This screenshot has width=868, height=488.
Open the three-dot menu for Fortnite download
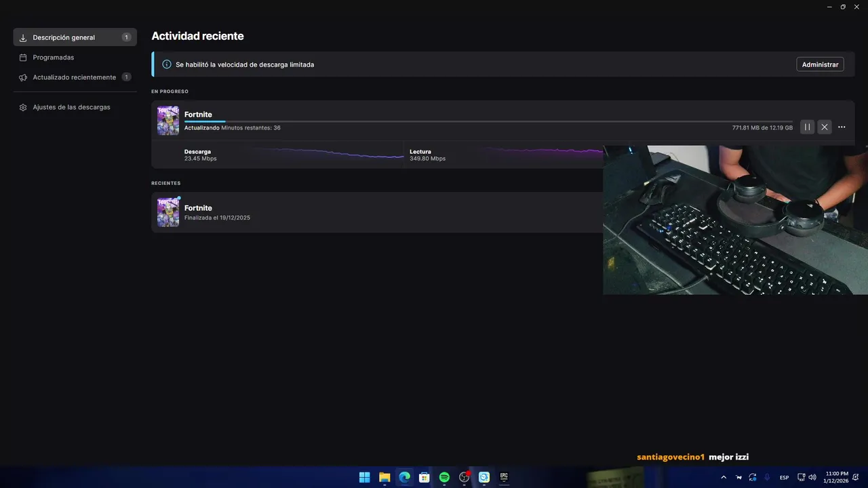click(842, 127)
